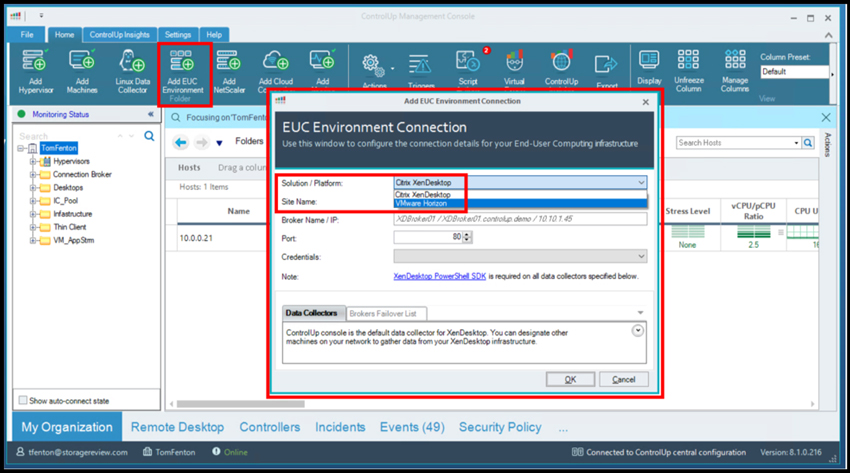850x473 pixels.
Task: Click the Broker Name / IP field
Action: pyautogui.click(x=520, y=219)
